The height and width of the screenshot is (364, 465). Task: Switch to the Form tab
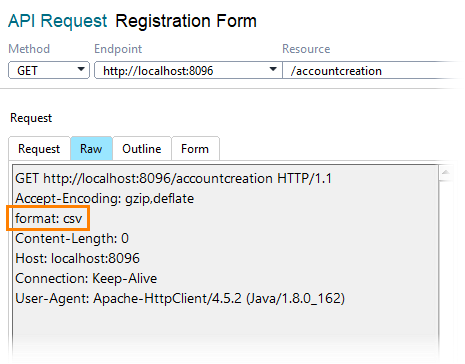click(195, 149)
